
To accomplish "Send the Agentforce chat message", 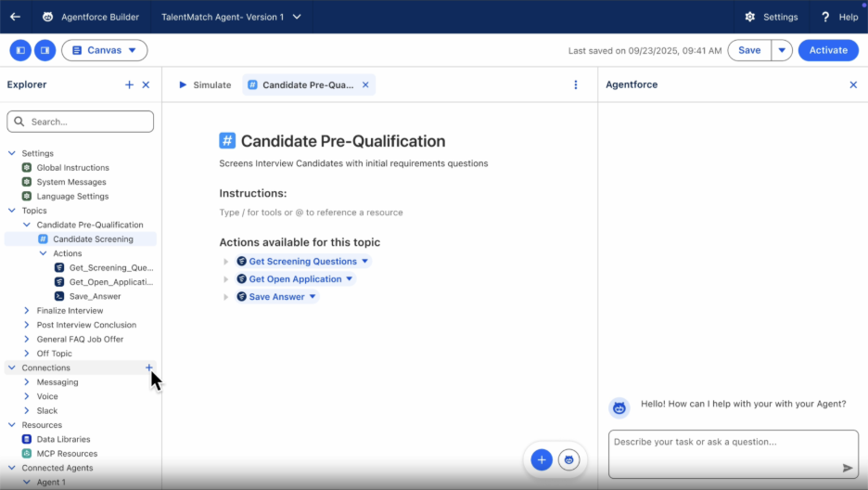I will [x=848, y=469].
